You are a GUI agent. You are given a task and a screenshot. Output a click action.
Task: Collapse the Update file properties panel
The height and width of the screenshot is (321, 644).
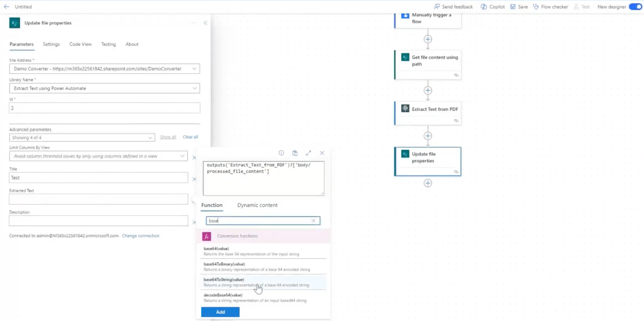(x=205, y=23)
